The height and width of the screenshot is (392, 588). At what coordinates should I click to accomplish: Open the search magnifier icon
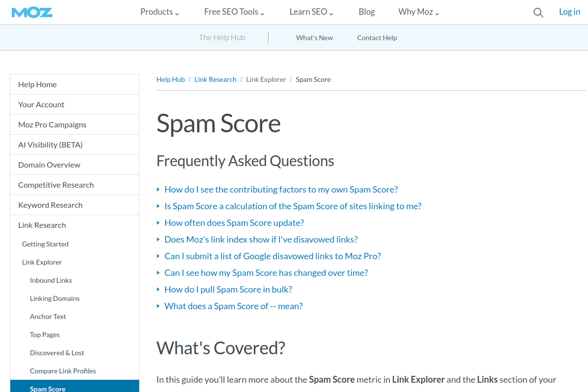point(538,13)
